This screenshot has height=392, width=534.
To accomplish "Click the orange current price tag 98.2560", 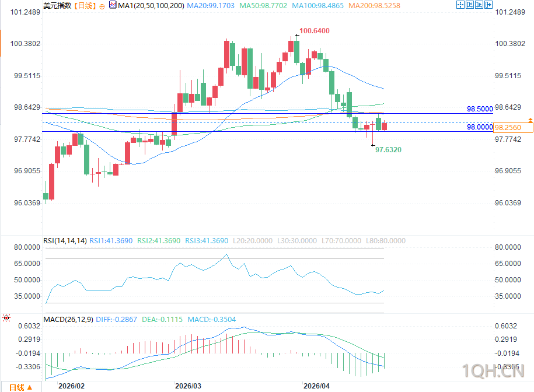I will [x=513, y=128].
